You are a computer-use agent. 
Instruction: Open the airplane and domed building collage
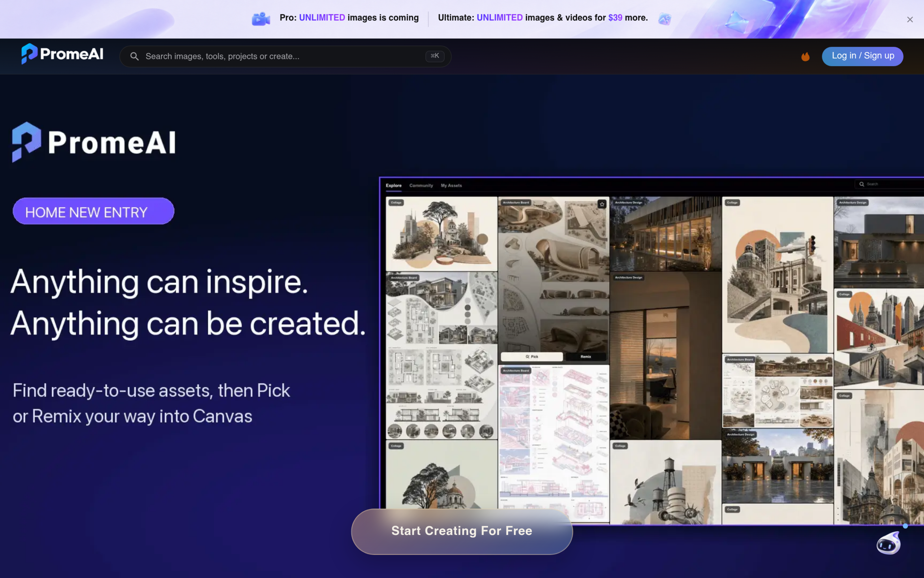(x=777, y=275)
